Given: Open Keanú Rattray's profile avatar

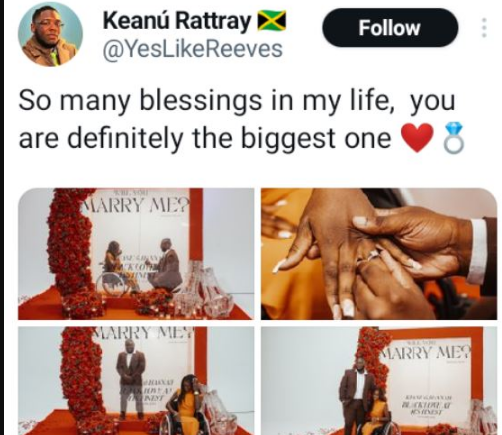Looking at the screenshot, I should 50,34.
